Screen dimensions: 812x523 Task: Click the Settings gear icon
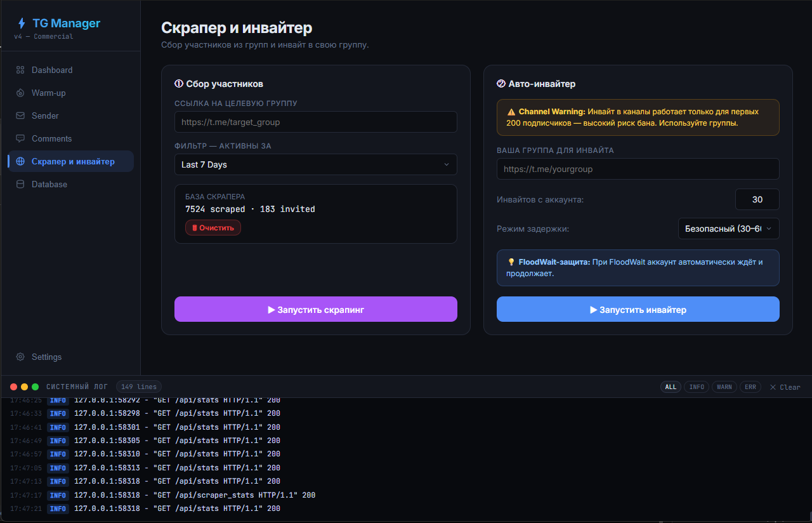click(20, 357)
